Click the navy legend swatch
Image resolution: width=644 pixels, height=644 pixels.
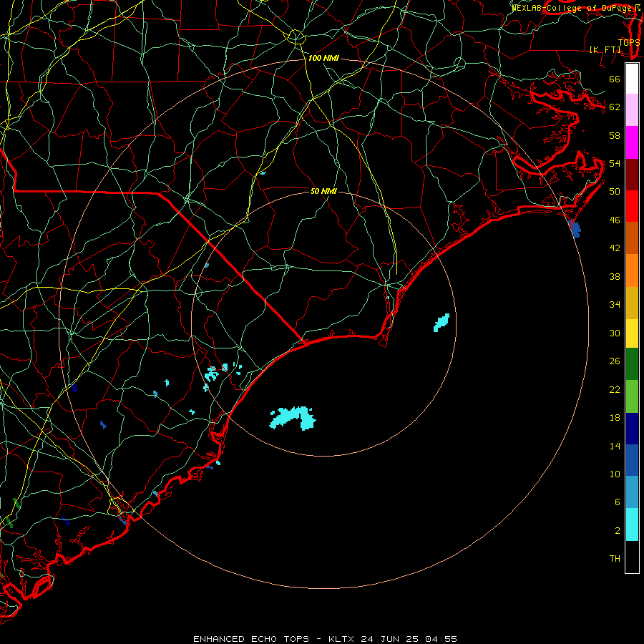click(x=632, y=429)
